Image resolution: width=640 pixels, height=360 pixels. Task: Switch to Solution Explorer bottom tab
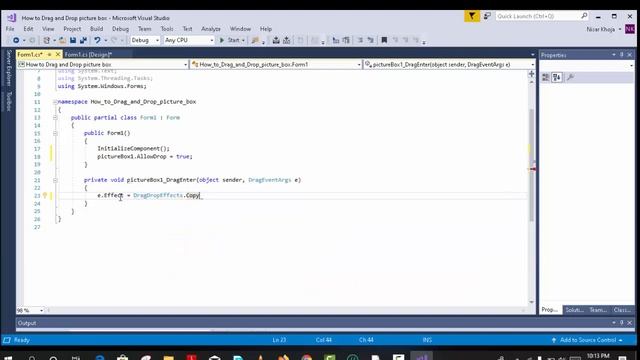pos(574,310)
